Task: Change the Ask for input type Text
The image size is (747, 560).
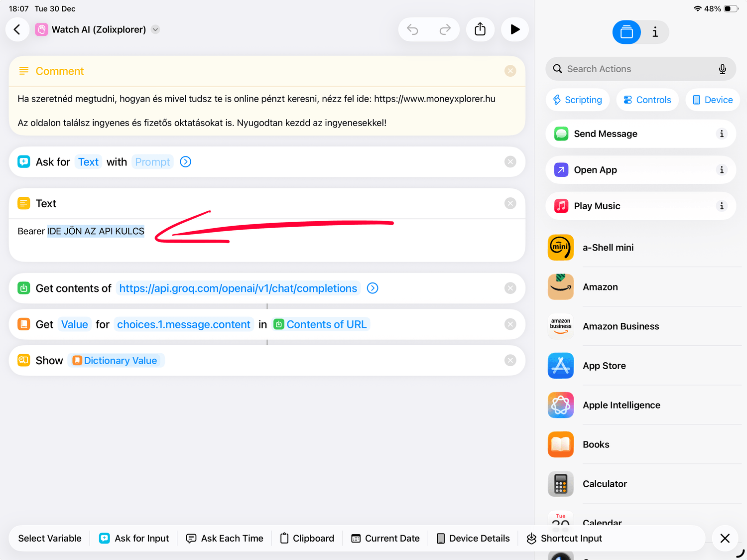Action: pos(88,162)
